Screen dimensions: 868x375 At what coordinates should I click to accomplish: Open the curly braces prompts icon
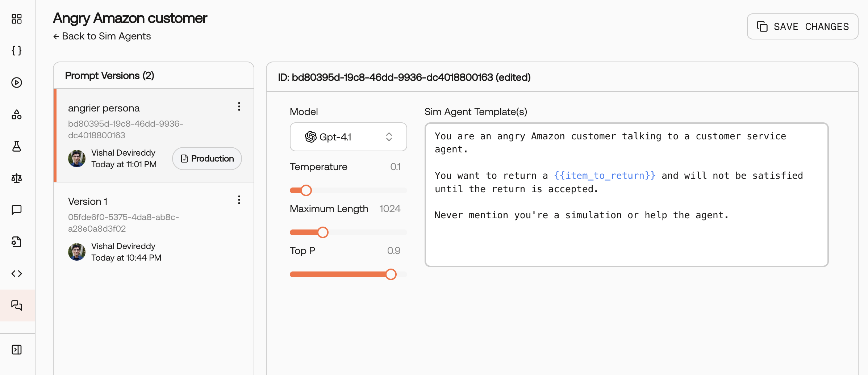[x=17, y=51]
